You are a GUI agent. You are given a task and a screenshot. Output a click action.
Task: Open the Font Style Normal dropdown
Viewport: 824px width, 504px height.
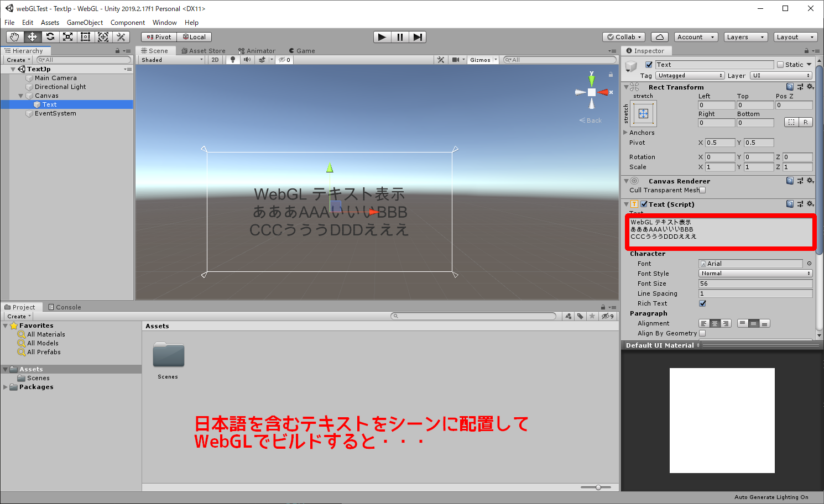pos(755,274)
